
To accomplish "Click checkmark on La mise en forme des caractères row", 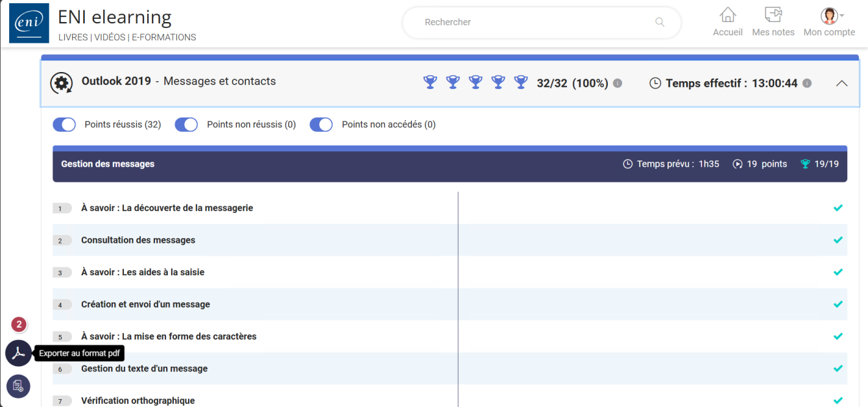I will 838,336.
